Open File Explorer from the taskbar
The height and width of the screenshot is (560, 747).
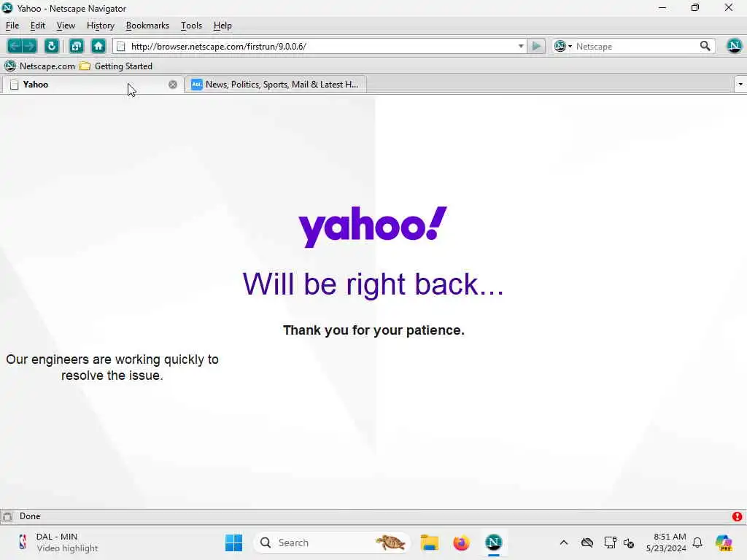pos(429,542)
